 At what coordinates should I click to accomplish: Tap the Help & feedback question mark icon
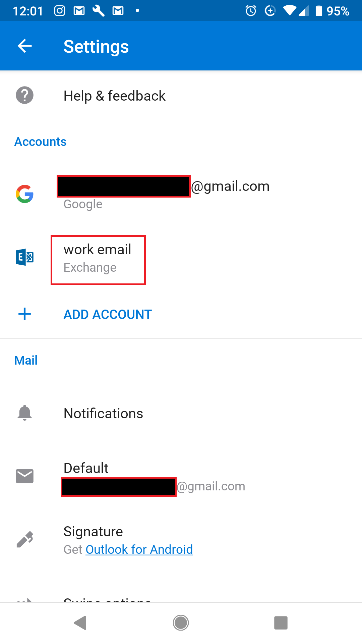(24, 95)
